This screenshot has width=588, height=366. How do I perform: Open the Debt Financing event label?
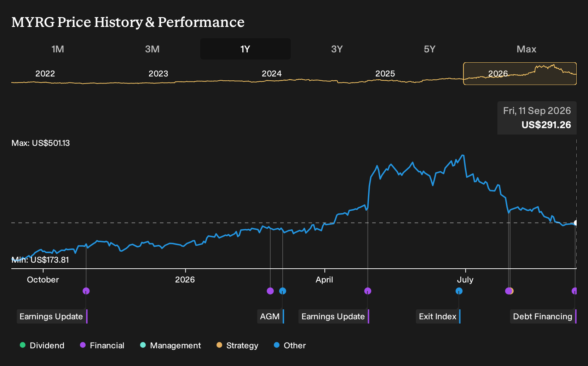pos(543,316)
